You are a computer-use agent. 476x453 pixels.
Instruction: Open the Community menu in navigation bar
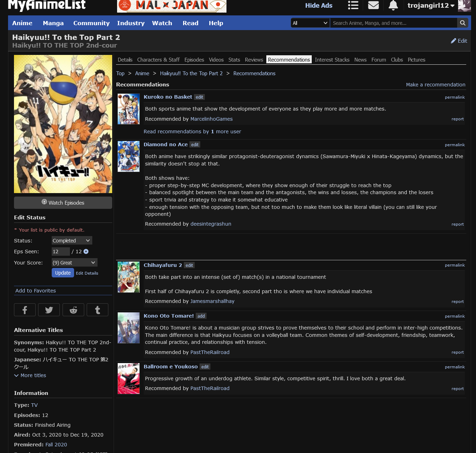(x=91, y=23)
